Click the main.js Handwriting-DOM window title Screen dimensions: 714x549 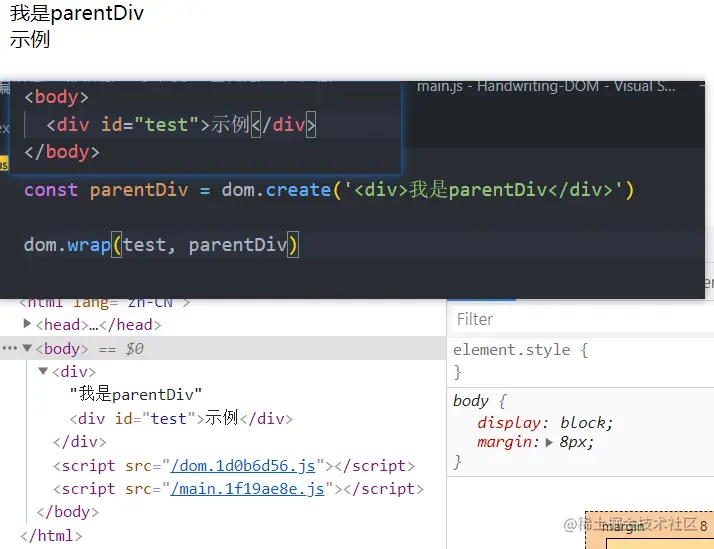pyautogui.click(x=546, y=86)
